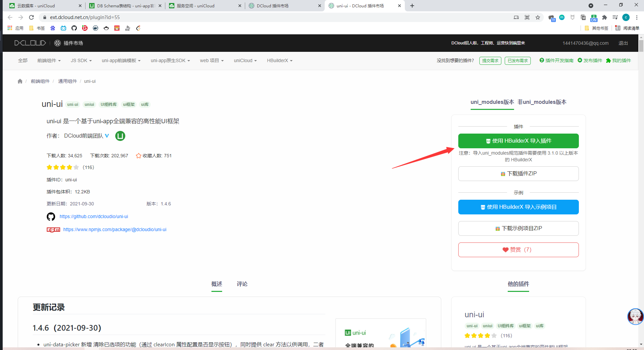Open the browser extensions puzzle icon
The width and height of the screenshot is (644, 350).
click(604, 17)
